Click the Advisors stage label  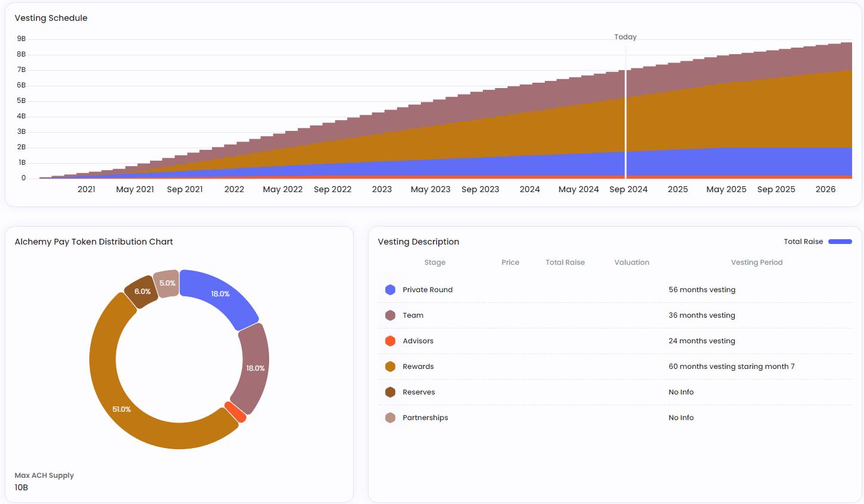(418, 341)
